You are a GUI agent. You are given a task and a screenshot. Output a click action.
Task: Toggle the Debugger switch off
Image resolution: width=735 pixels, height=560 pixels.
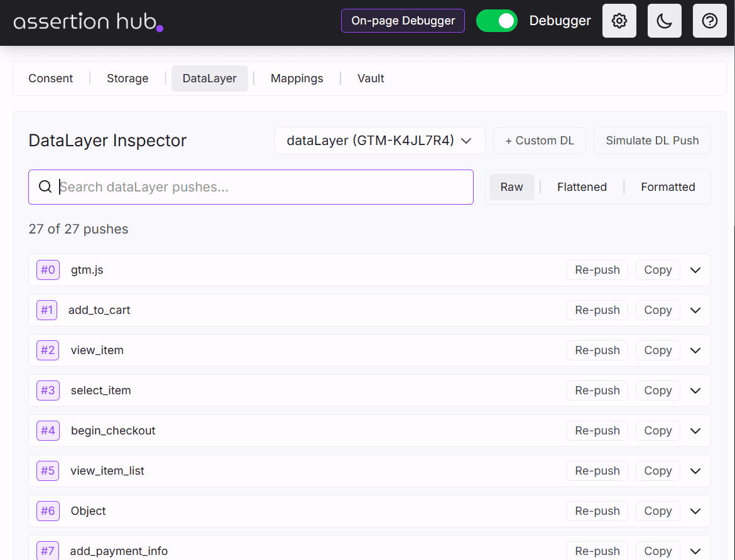tap(496, 21)
